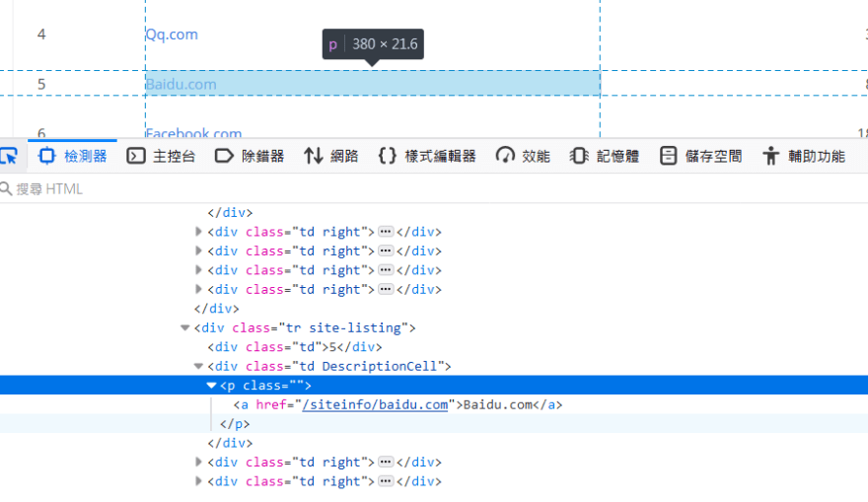The width and height of the screenshot is (868, 502).
Task: Click the Style Editor braces icon
Action: tap(388, 156)
